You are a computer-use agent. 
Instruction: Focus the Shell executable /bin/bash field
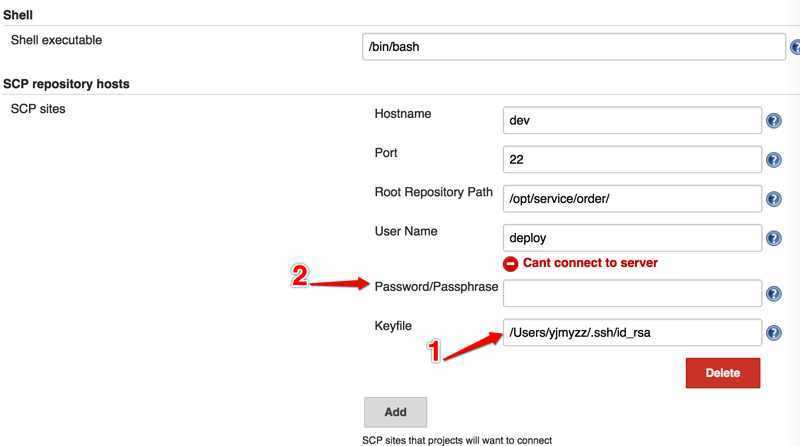coord(574,46)
